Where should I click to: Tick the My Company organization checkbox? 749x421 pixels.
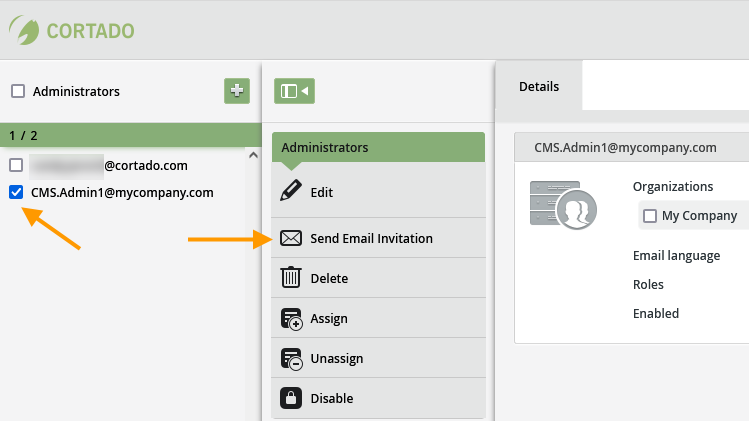pyautogui.click(x=650, y=216)
